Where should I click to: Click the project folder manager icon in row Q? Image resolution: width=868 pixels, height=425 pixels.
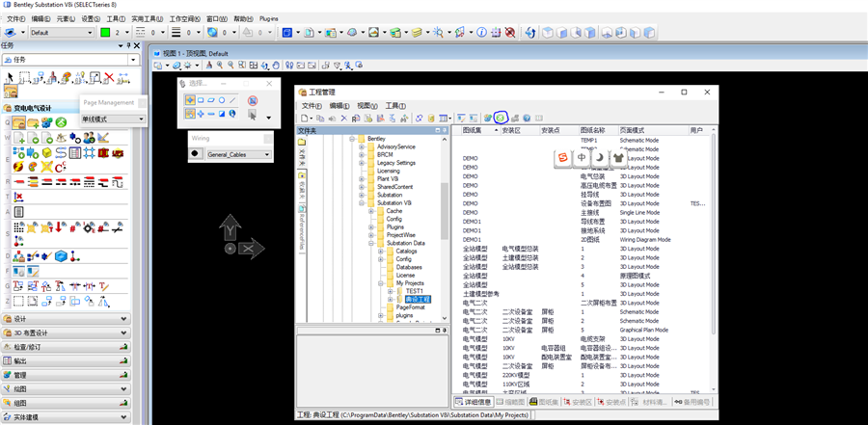click(x=19, y=121)
